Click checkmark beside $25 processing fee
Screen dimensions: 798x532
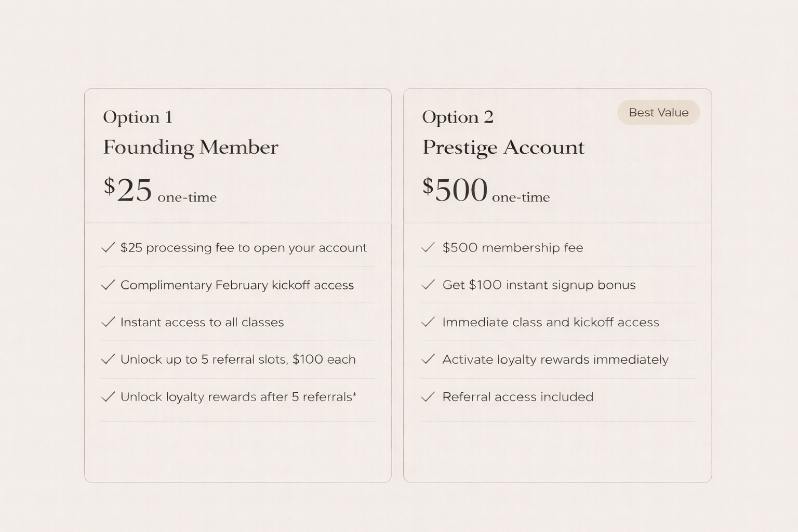coord(108,247)
